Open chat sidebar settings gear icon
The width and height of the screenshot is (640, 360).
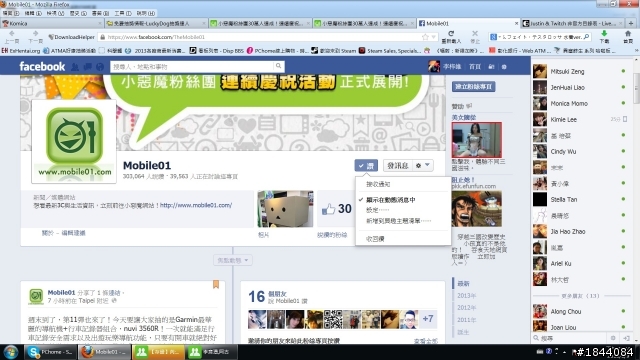pos(613,338)
